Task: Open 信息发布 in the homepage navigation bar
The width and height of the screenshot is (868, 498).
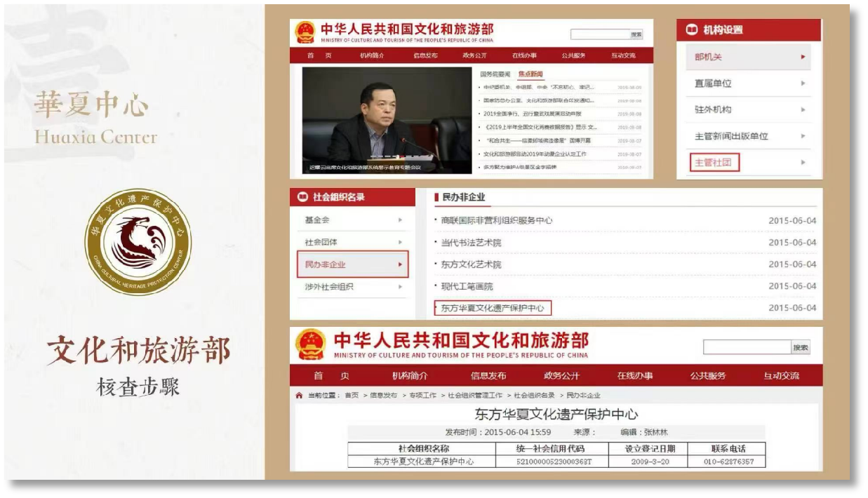Action: tap(425, 56)
